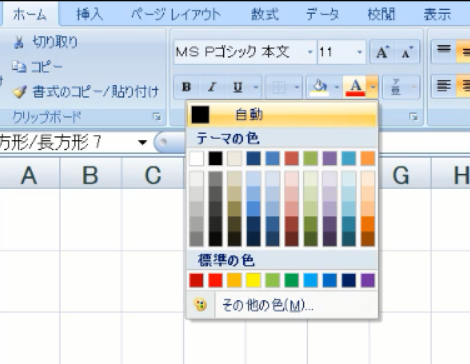This screenshot has height=364, width=470.
Task: Click the fill color paint bucket icon
Action: [319, 87]
